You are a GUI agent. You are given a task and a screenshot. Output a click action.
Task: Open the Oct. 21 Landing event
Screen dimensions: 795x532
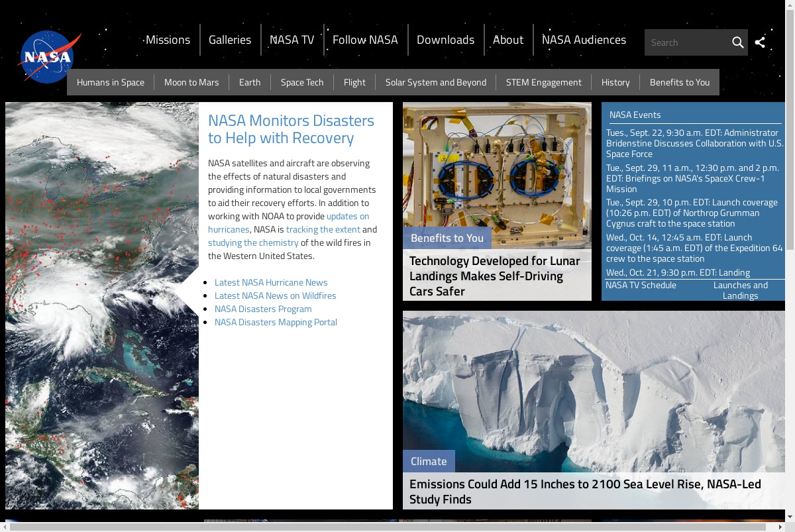[678, 272]
